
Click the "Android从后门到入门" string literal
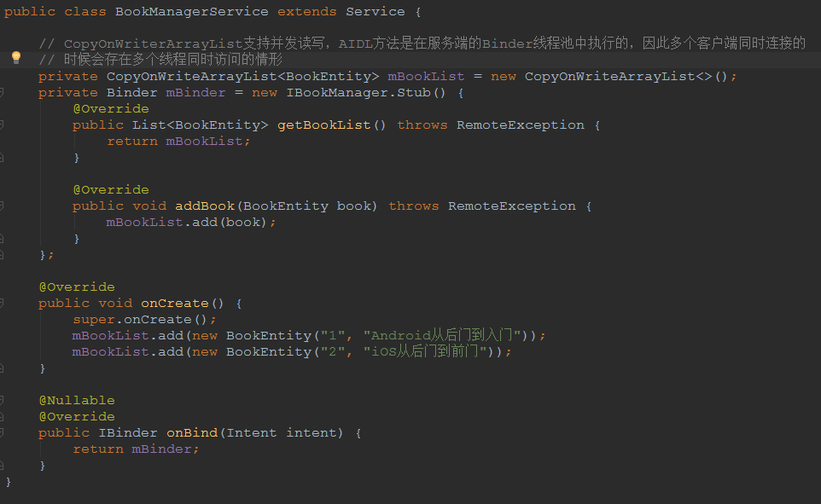tap(442, 335)
